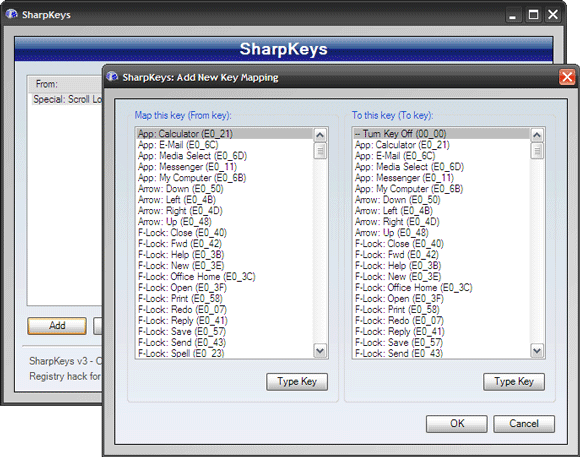The image size is (580, 457).
Task: Select App: My Computer in From list
Action: coord(225,178)
